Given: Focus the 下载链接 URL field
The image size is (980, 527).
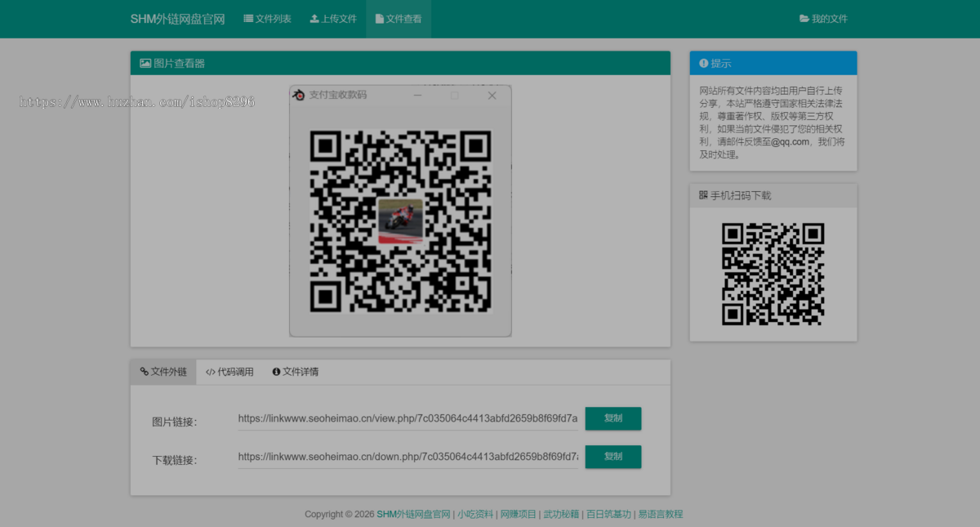Looking at the screenshot, I should 408,457.
